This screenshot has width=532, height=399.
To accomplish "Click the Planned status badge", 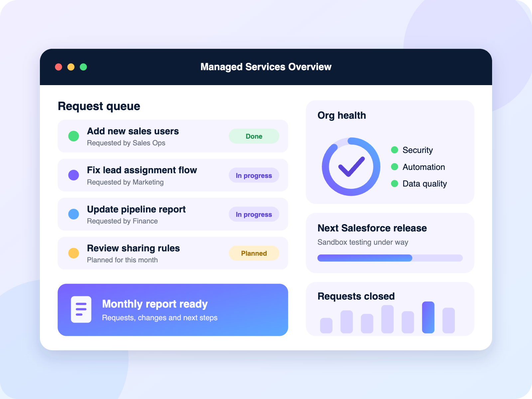I will pos(254,253).
